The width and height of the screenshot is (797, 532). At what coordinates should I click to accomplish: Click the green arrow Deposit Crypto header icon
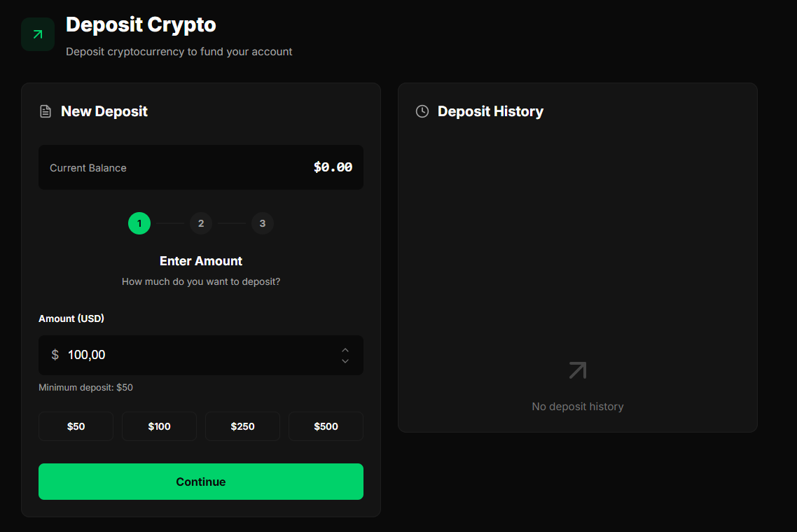click(x=38, y=34)
